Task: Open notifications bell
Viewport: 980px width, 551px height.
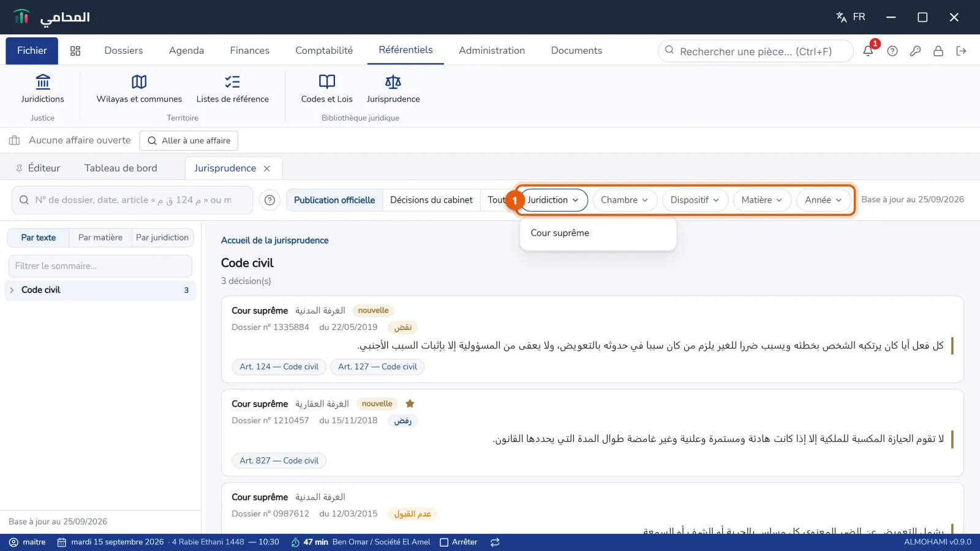Action: click(x=869, y=51)
